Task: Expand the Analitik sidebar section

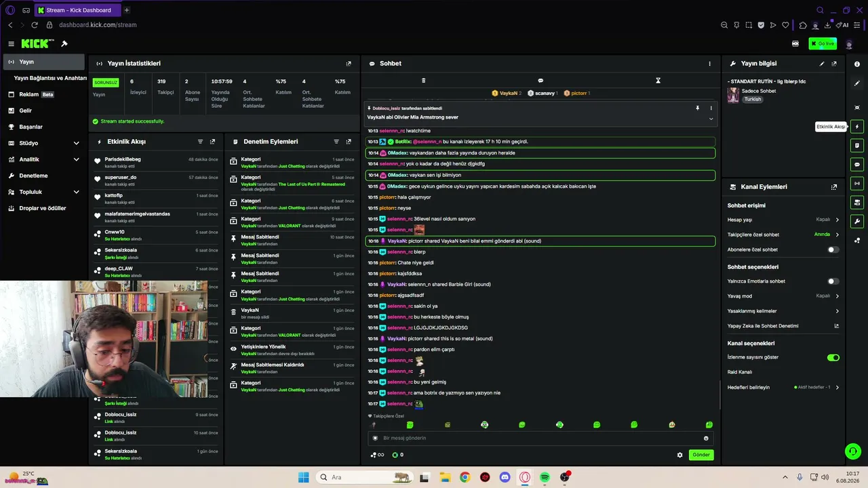Action: (x=77, y=159)
